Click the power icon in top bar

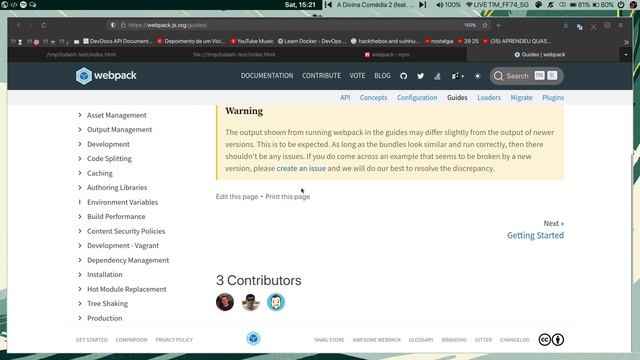pyautogui.click(x=621, y=5)
